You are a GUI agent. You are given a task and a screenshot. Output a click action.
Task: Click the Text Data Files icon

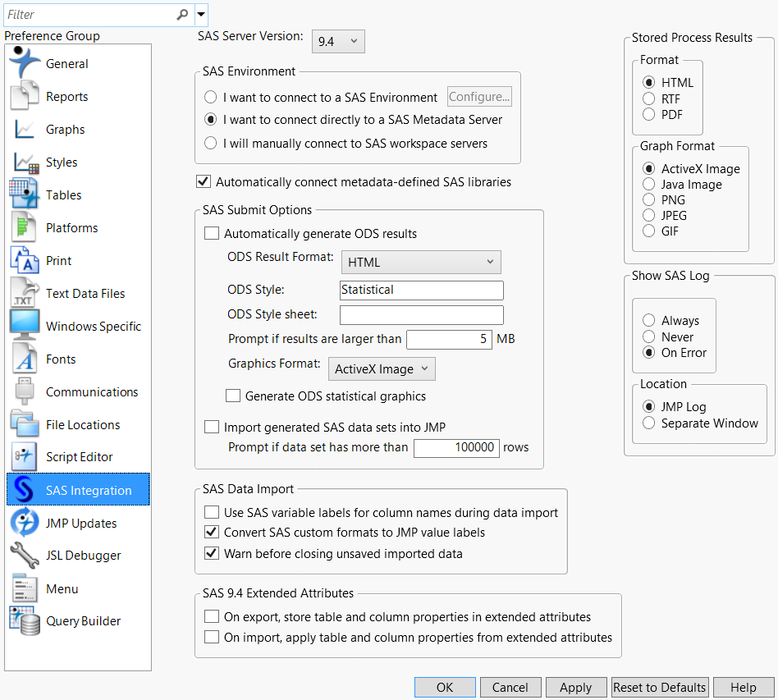pyautogui.click(x=25, y=293)
